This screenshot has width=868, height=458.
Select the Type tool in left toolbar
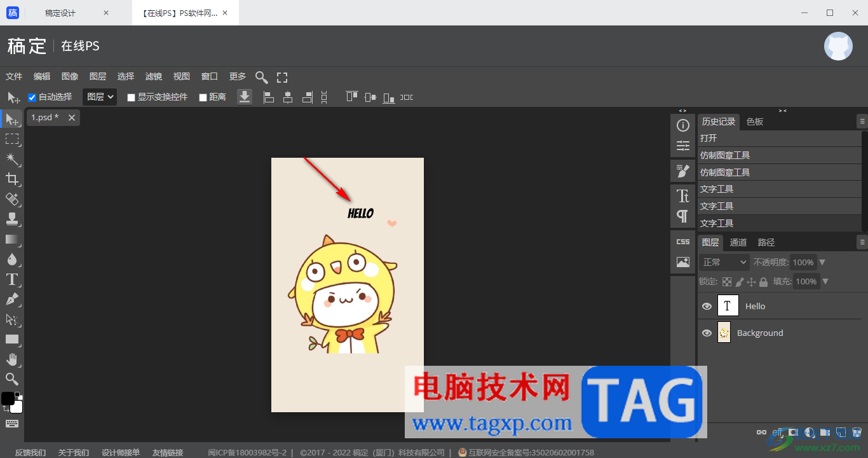[x=12, y=279]
